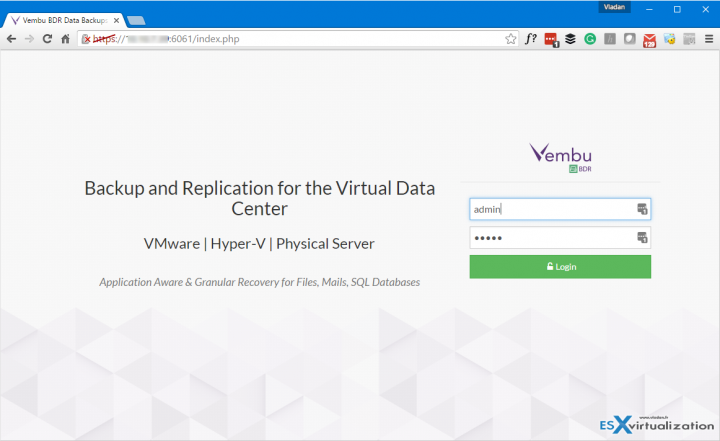Open the Buffer stacked-layers extension
Viewport: 720px width, 441px height.
coord(570,39)
